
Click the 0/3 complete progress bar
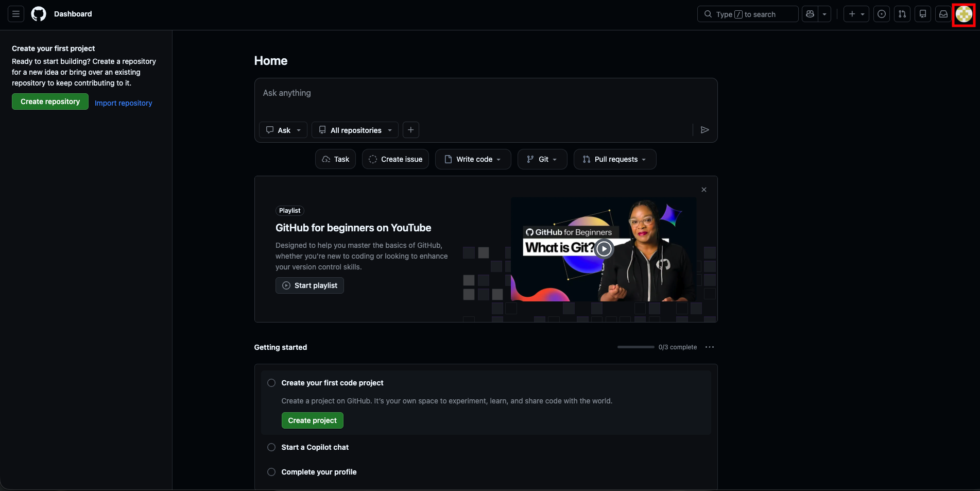(x=635, y=347)
